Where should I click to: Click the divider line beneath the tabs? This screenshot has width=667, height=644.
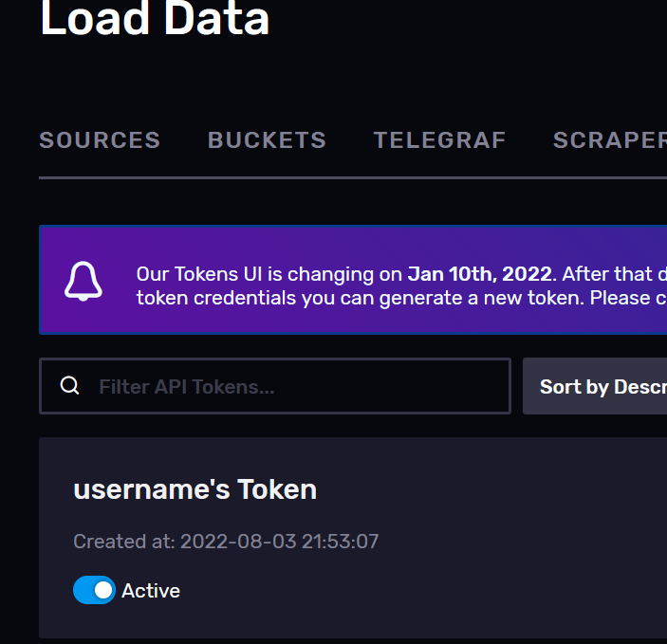coord(353,177)
